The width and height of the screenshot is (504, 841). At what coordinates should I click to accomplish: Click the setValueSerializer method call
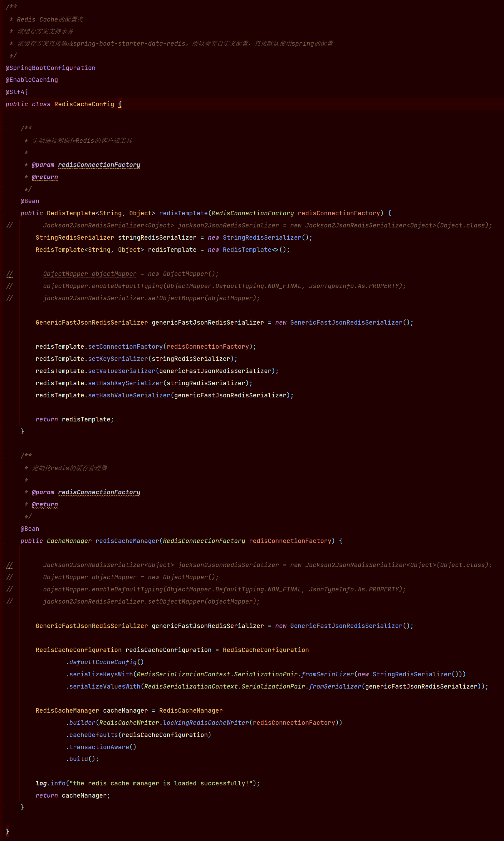[123, 371]
